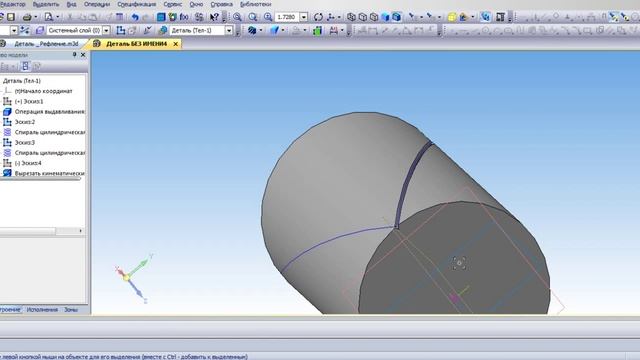Click the Rebuild model icon
This screenshot has height=360, width=640.
(x=485, y=17)
